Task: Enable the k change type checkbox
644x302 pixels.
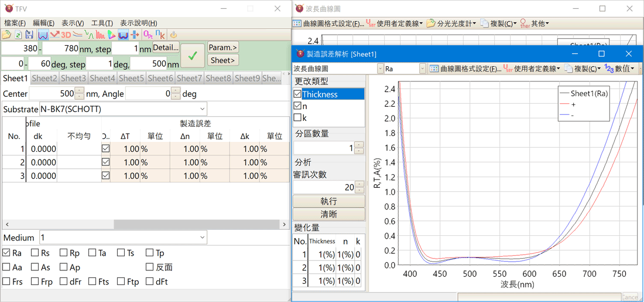Action: tap(297, 118)
